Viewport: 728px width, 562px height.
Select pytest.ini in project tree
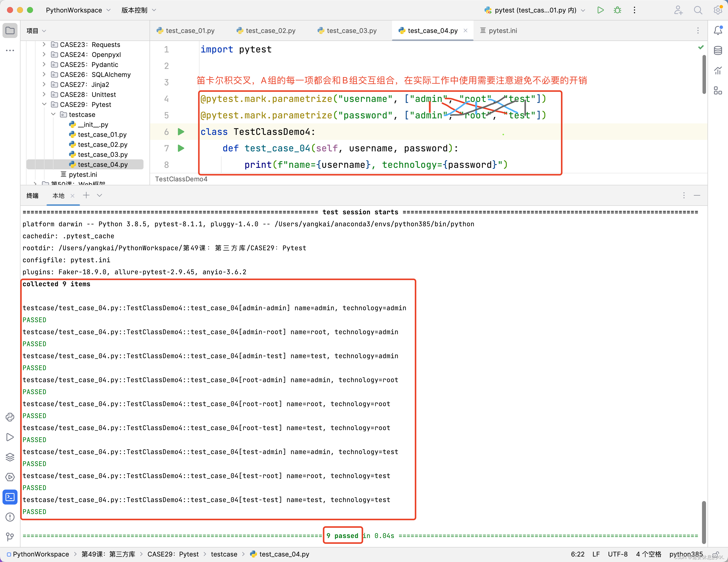[83, 174]
